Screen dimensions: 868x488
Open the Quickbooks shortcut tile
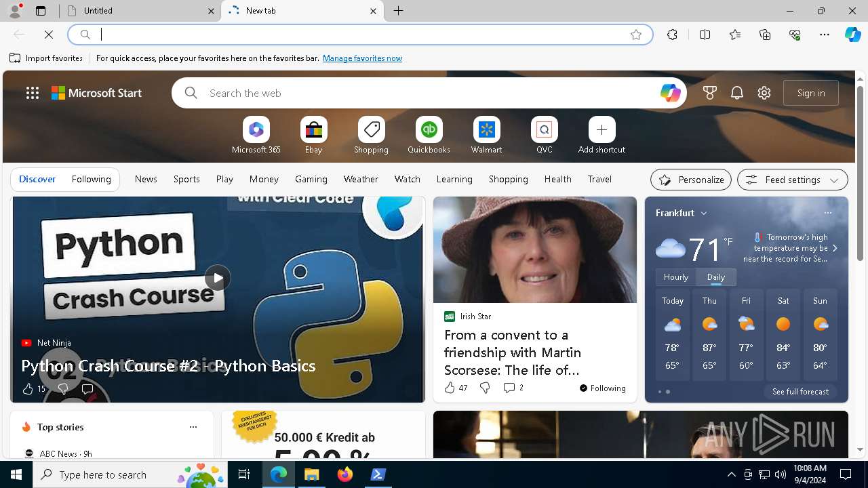click(429, 136)
